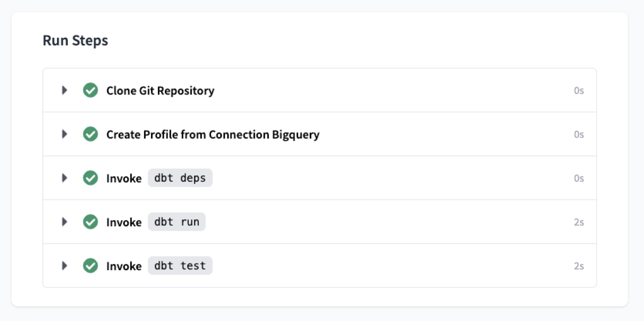
Task: Click the 2s duration on dbt run row
Action: coord(579,222)
